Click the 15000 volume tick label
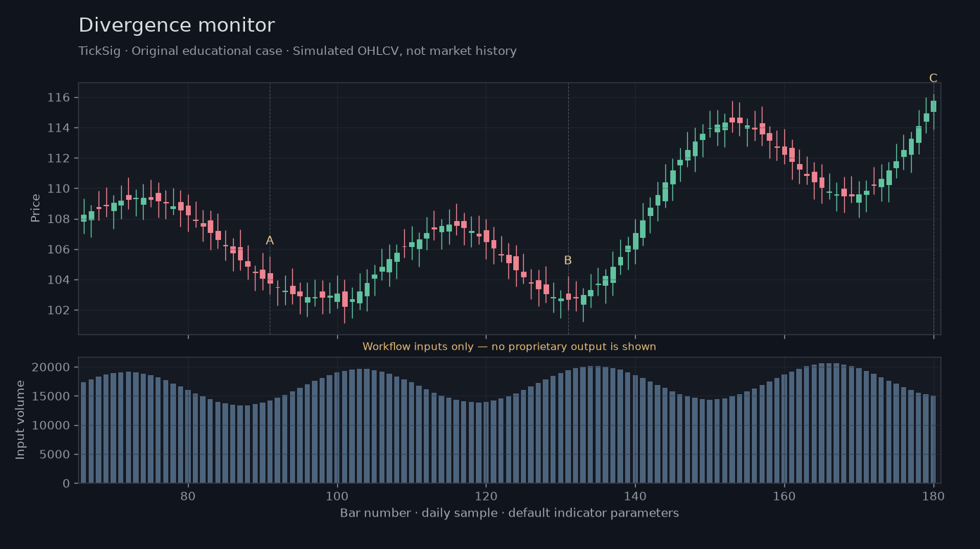The image size is (980, 549). (51, 396)
